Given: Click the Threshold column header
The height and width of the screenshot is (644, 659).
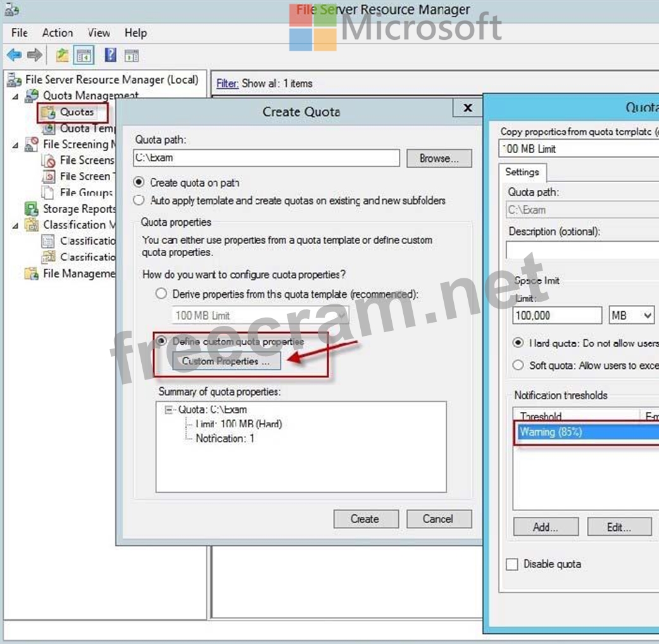Looking at the screenshot, I should pos(577,416).
